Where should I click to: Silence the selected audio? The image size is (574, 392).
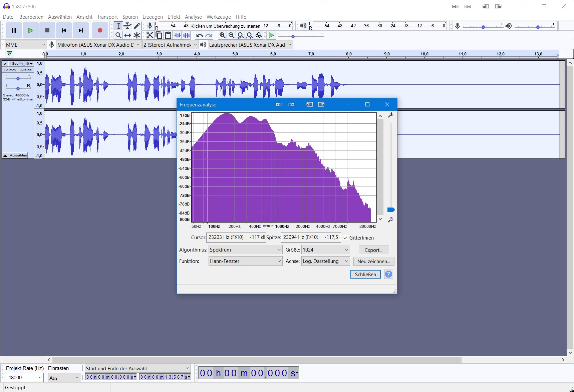(x=187, y=35)
